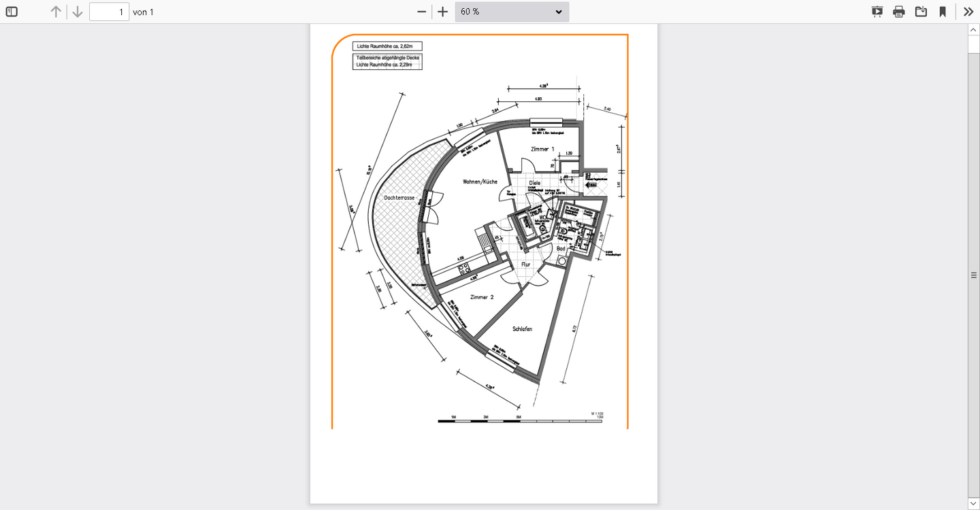
Task: Toggle the sidebar panel
Action: click(12, 12)
